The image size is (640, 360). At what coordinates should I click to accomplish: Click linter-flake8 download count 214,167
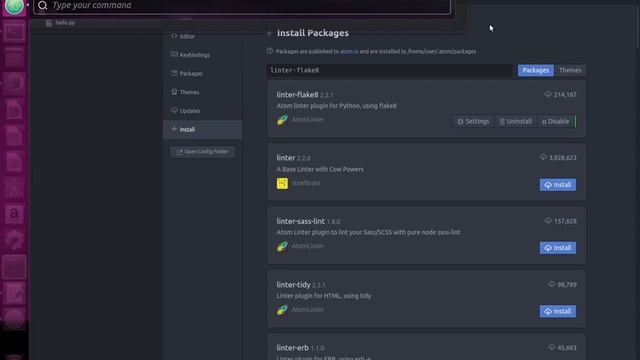[560, 95]
